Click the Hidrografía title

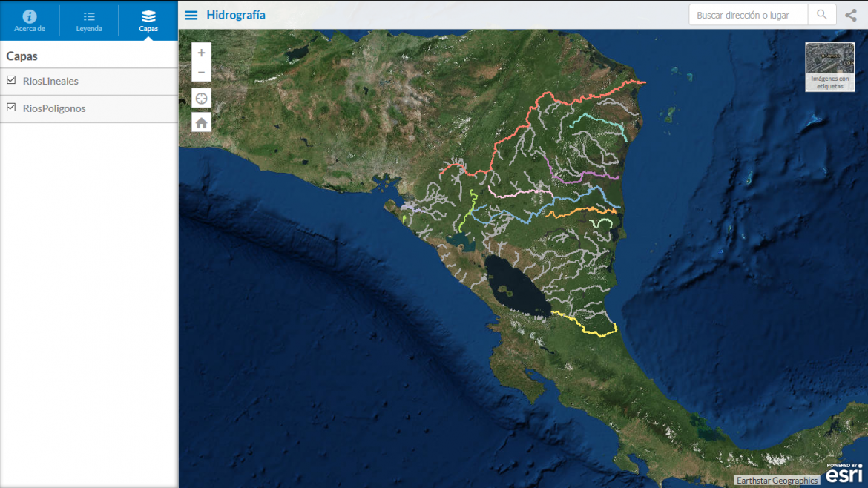[236, 15]
